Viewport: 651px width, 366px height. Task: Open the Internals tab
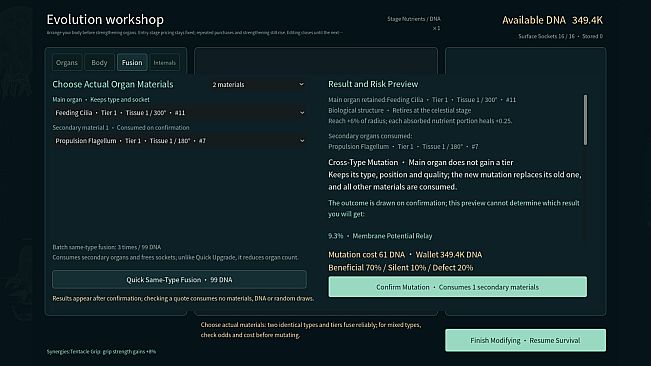point(164,62)
